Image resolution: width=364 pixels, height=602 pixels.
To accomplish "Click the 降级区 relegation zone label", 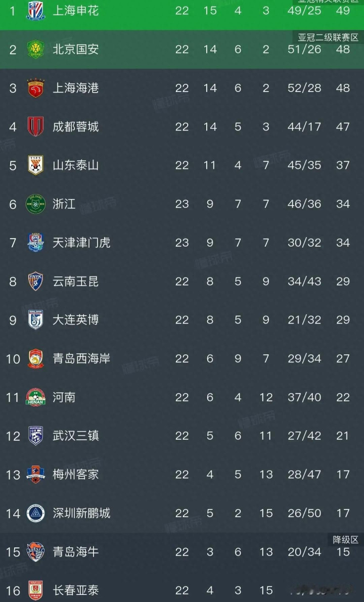I will pos(346,540).
